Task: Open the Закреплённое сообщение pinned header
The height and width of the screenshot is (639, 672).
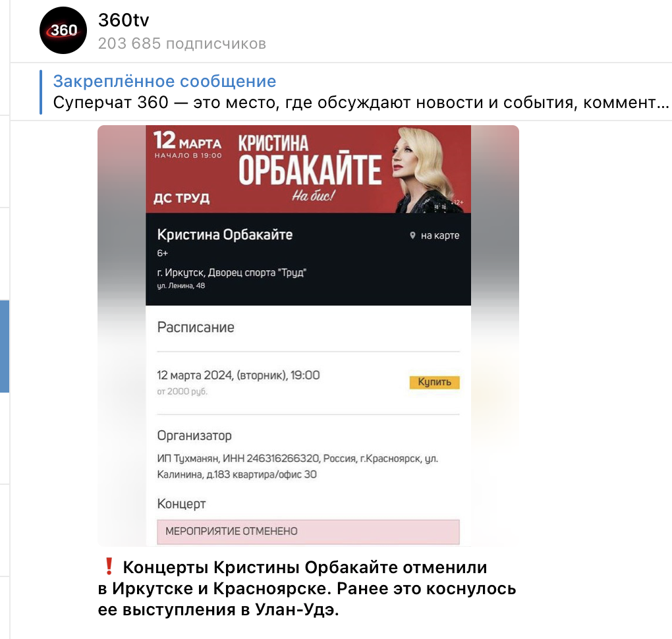Action: pos(165,81)
